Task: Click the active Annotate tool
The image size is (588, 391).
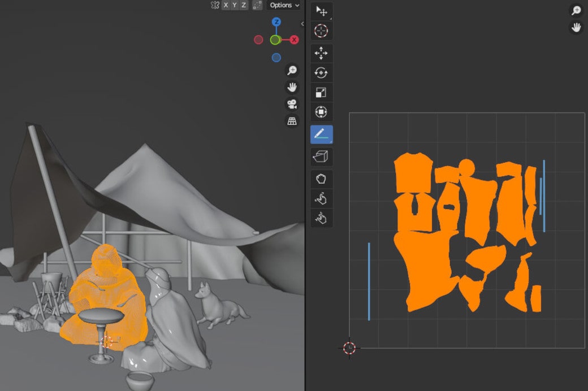Action: coord(321,134)
